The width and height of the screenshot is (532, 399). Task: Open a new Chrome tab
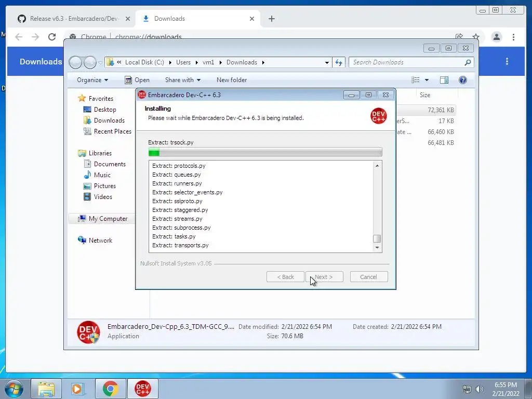click(271, 19)
